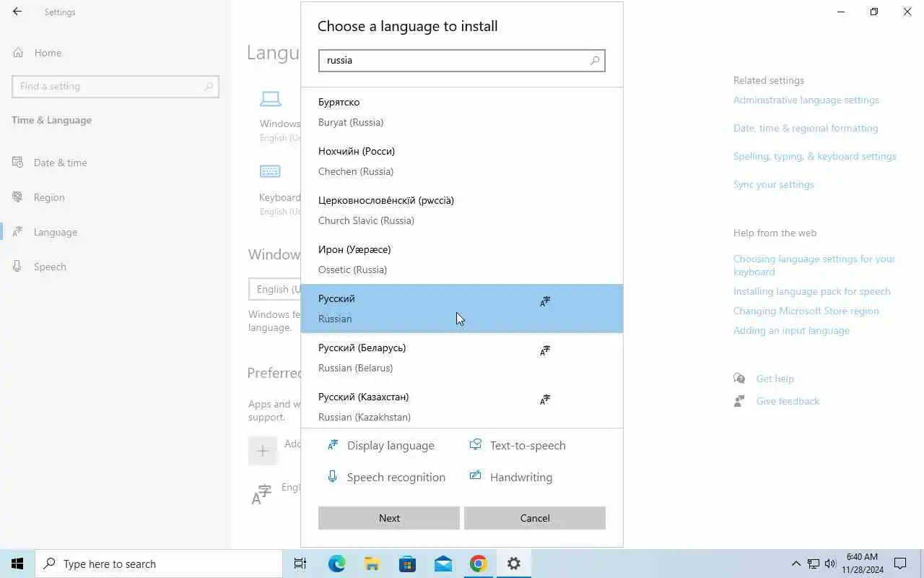Viewport: 924px width, 578px height.
Task: Select Church Slavic (Russia) language
Action: [462, 210]
